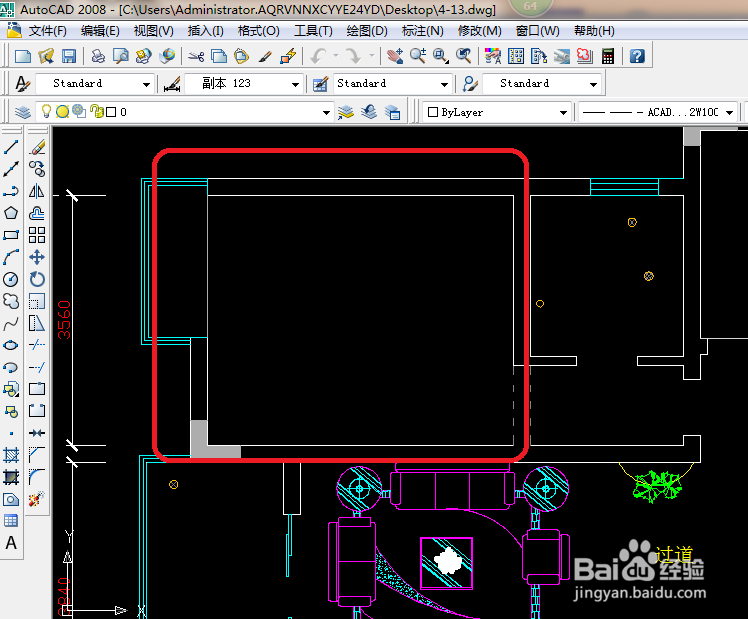Open the 标注(N) menu
The image size is (748, 619).
click(x=423, y=31)
